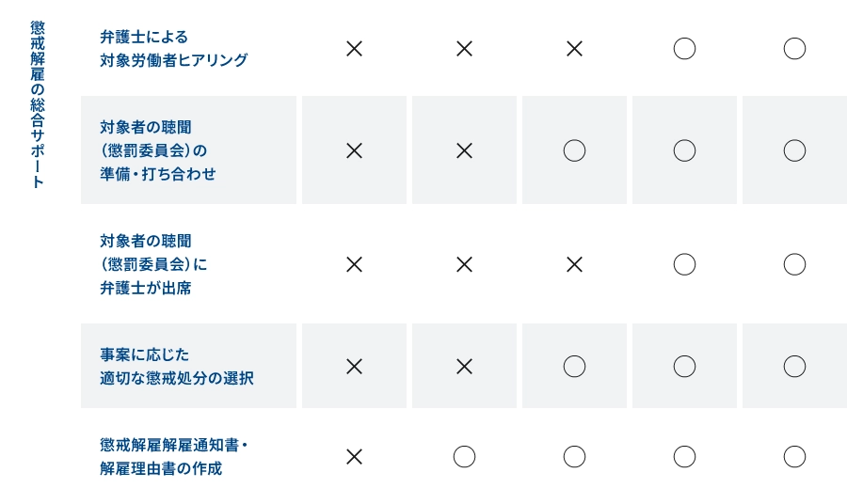
Task: Click the second-column cross in 適切な懲戒処分の選択 row
Action: pyautogui.click(x=464, y=367)
